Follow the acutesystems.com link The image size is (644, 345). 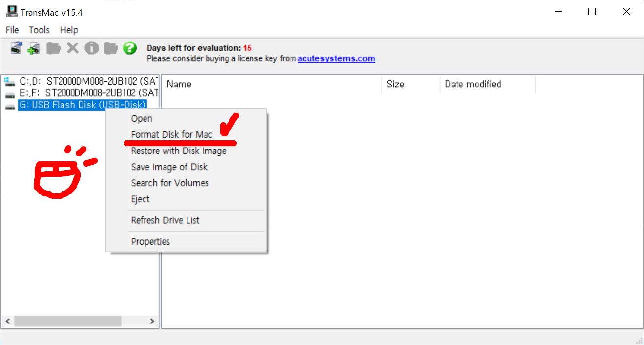[x=336, y=58]
